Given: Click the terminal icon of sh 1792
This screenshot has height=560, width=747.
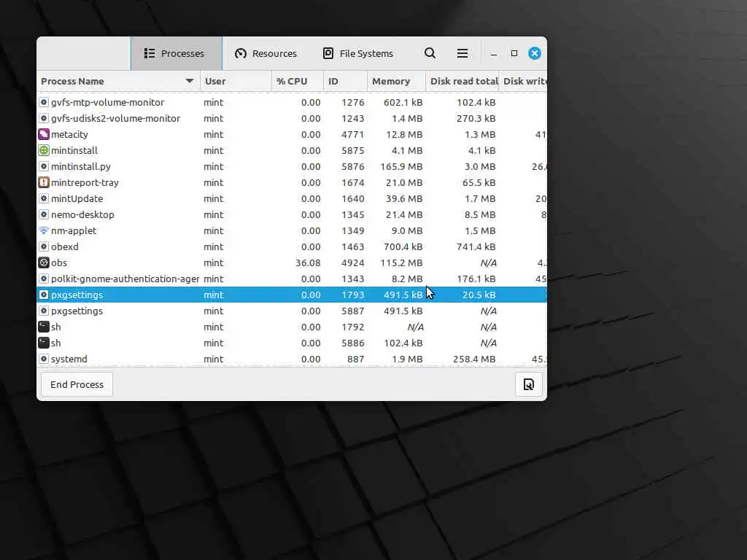Looking at the screenshot, I should 44,327.
